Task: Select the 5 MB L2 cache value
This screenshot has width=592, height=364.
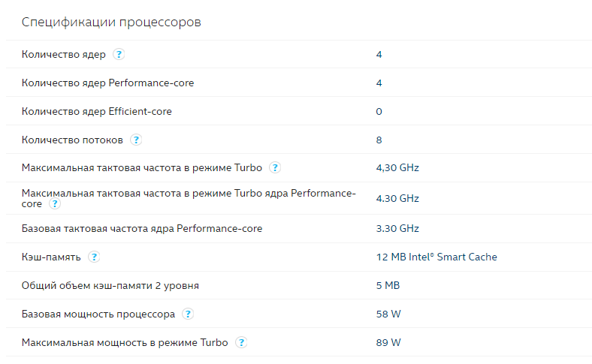Action: [388, 285]
